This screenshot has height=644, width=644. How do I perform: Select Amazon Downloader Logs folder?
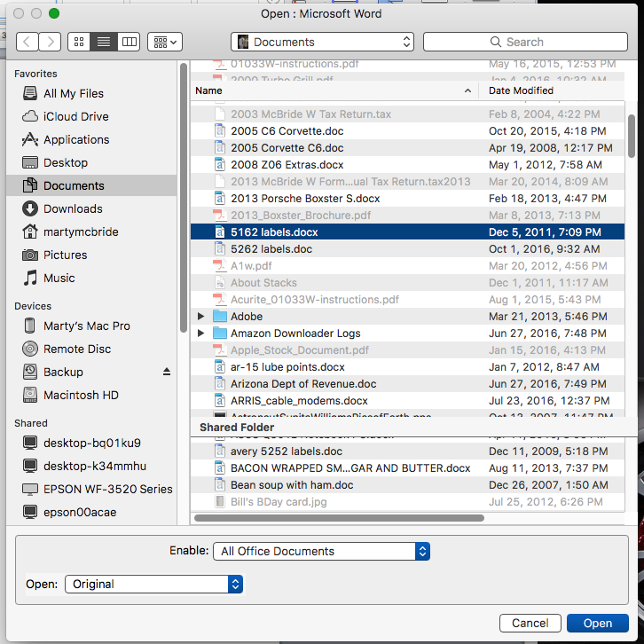(x=407, y=334)
